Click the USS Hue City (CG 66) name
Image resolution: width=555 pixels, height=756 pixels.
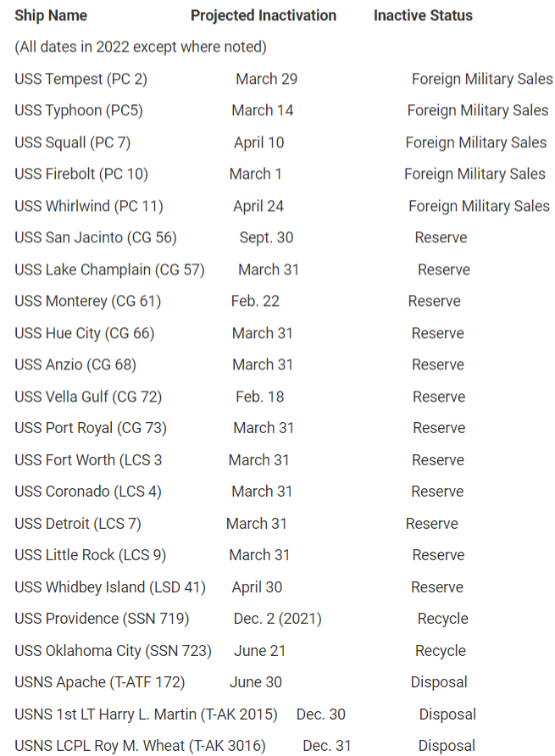(x=84, y=333)
